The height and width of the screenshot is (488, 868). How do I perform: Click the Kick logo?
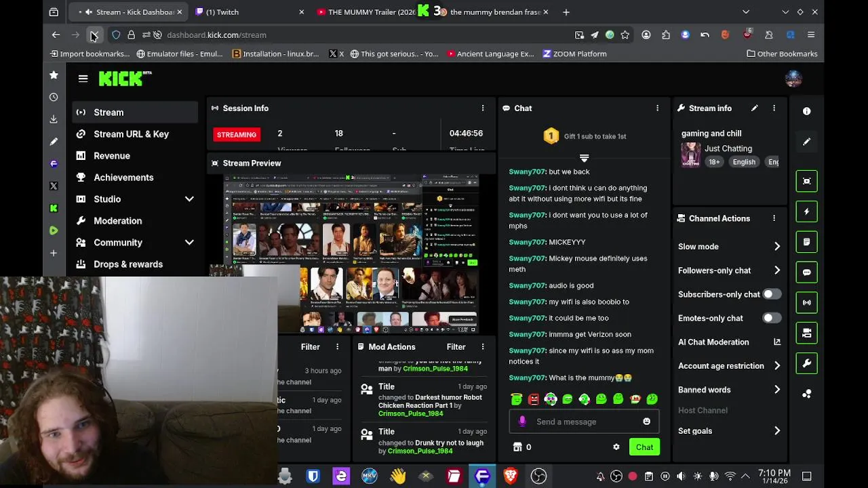[125, 79]
